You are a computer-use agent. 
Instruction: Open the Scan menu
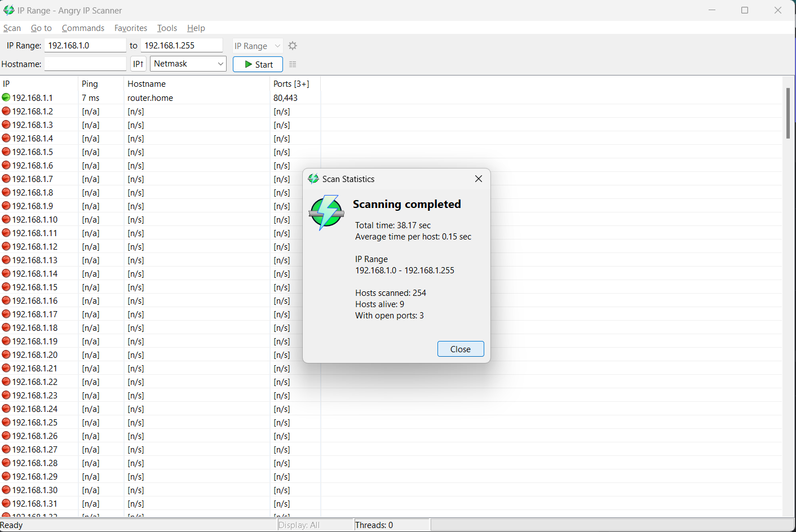(12, 28)
